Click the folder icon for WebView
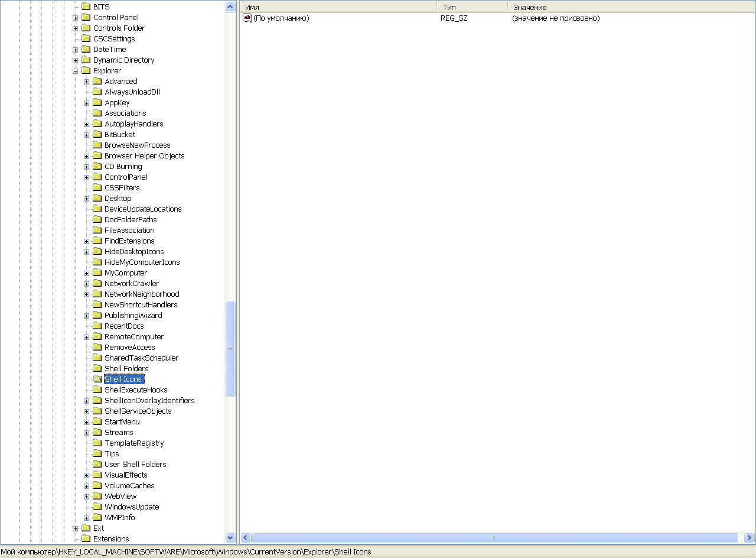The image size is (756, 558). pos(97,497)
